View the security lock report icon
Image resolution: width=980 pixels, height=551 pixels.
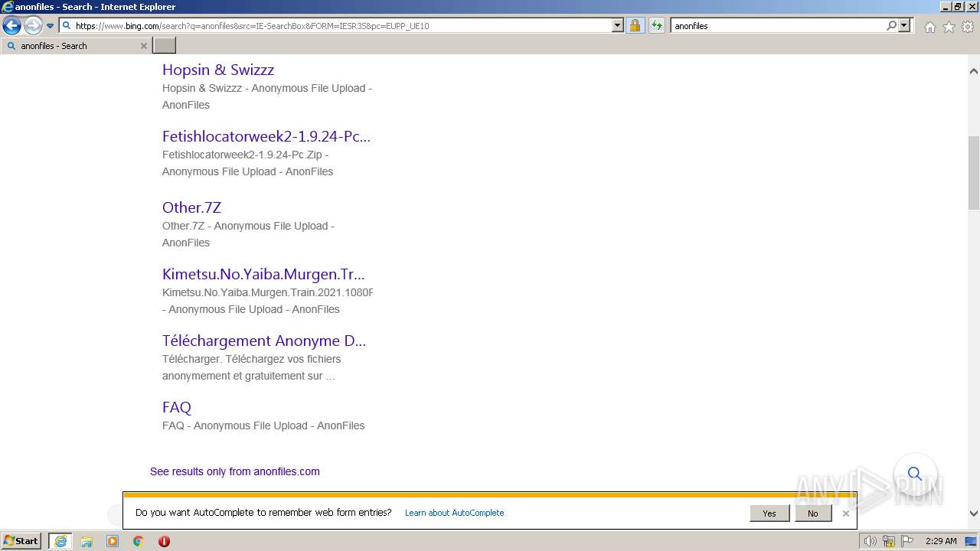635,25
